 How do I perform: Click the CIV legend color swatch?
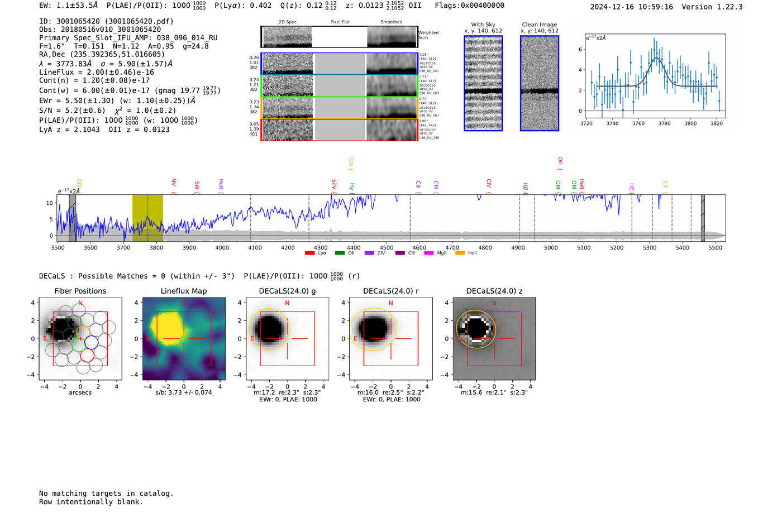tap(369, 253)
